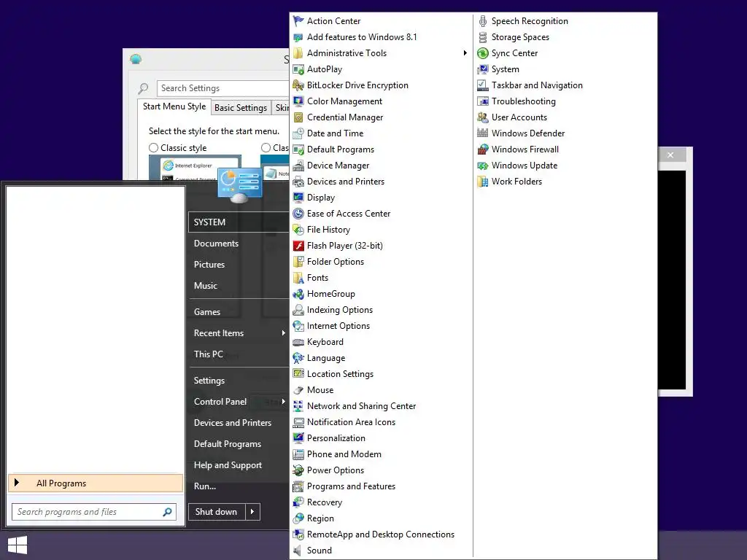The width and height of the screenshot is (747, 560).
Task: Click the Keyboard icon
Action: [x=298, y=342]
